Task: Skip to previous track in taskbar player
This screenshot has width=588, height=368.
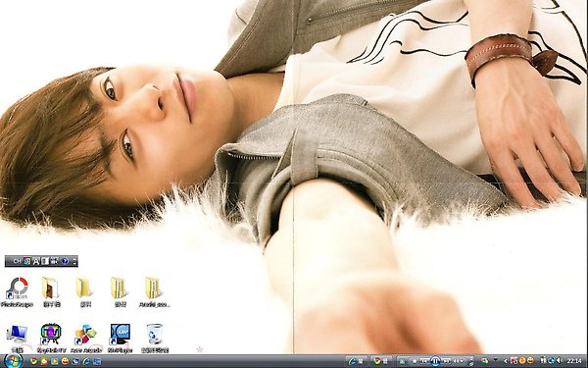Action: point(424,361)
